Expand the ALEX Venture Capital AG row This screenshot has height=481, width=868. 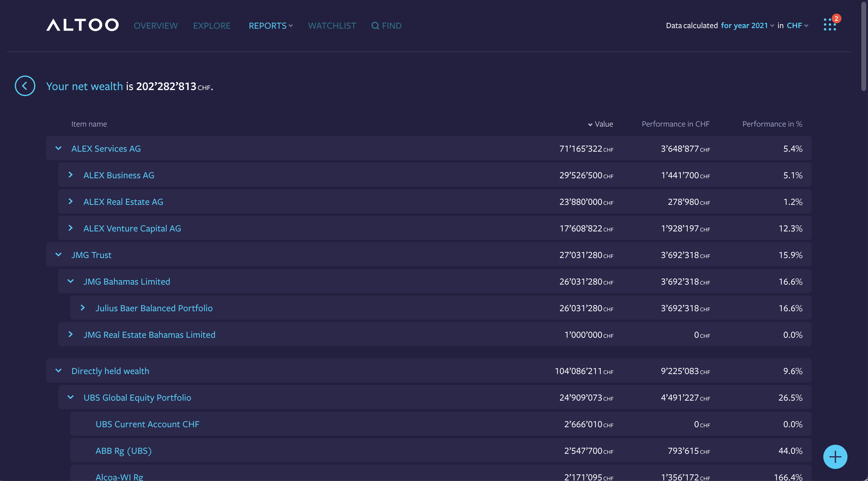click(x=70, y=228)
